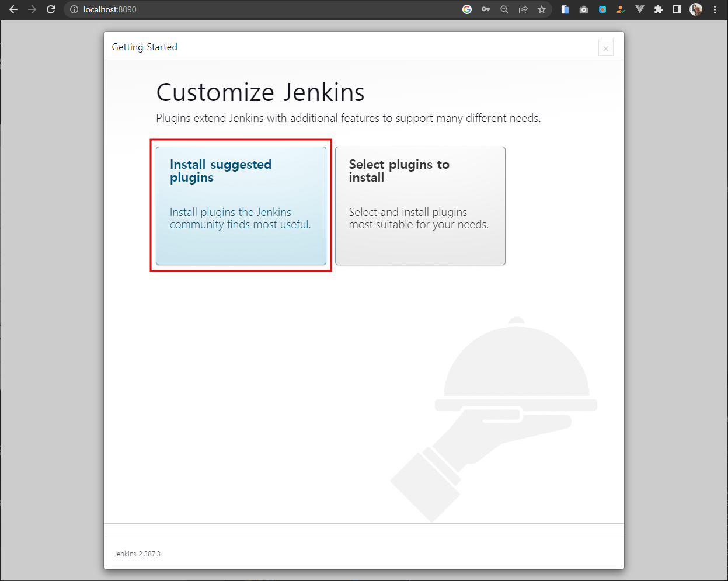The height and width of the screenshot is (581, 728).
Task: Close the Getting Started dialog
Action: click(606, 48)
